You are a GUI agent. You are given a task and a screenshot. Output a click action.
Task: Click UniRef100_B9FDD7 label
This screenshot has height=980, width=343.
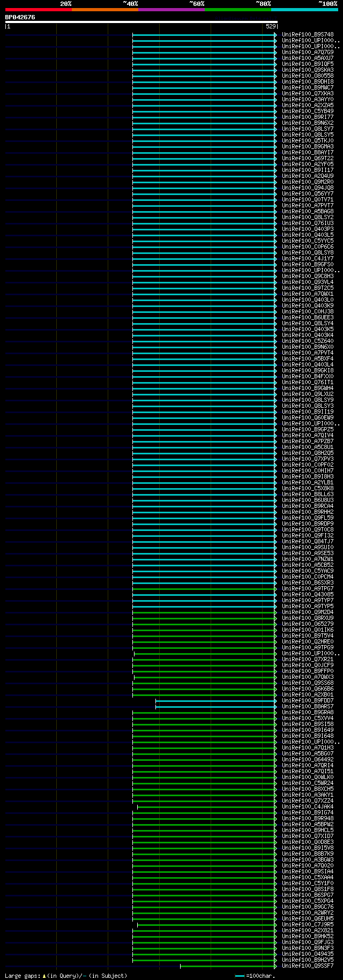[308, 701]
